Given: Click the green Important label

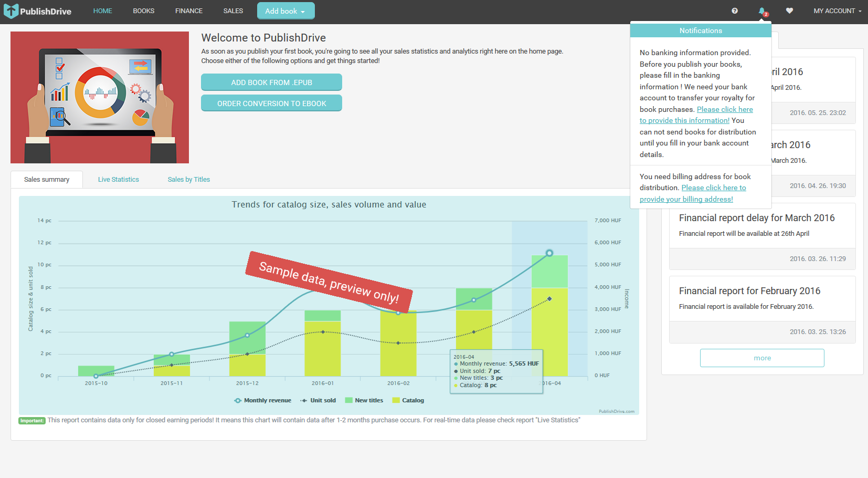Looking at the screenshot, I should click(32, 421).
